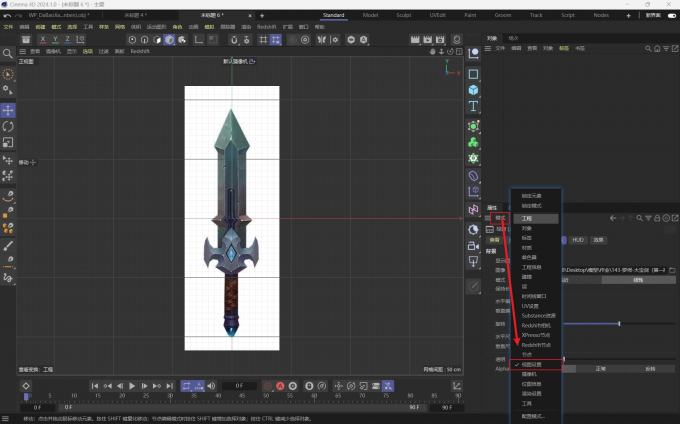
Task: Go back in Attribute Manager history
Action: 613,218
